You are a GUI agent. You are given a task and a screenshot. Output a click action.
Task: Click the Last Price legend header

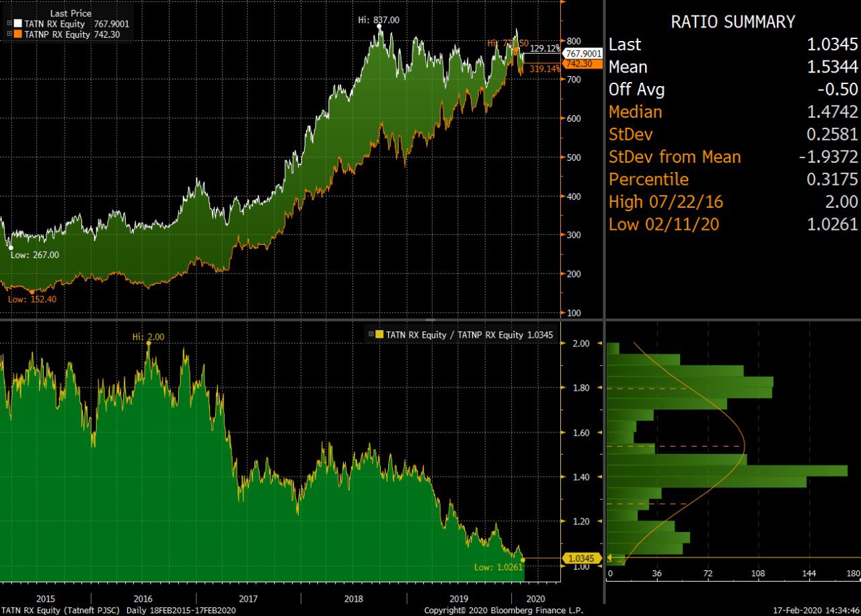[71, 13]
